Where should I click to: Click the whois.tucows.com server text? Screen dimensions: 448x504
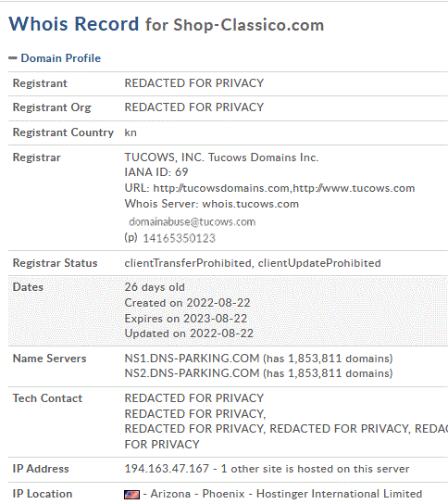(250, 204)
